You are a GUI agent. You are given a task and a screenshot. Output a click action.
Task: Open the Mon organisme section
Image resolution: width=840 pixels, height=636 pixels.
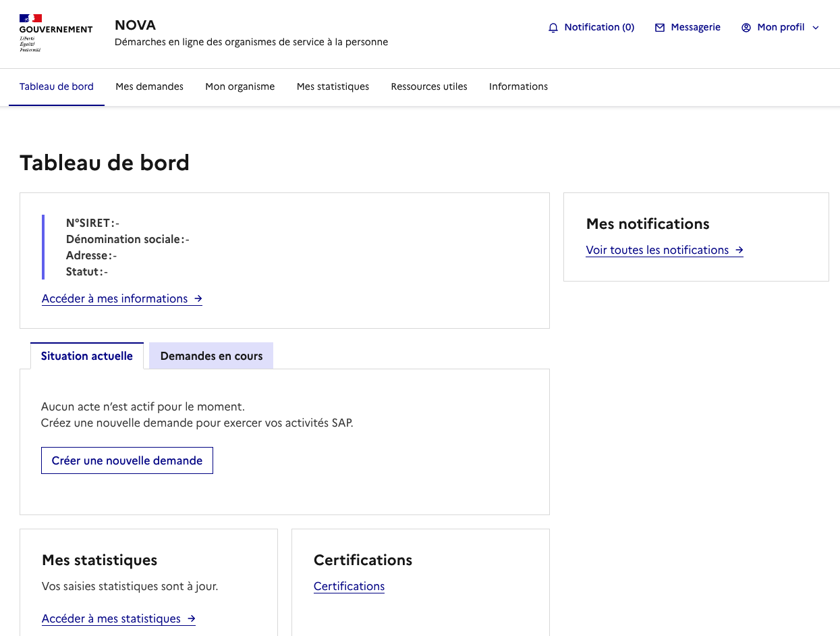[x=240, y=86]
